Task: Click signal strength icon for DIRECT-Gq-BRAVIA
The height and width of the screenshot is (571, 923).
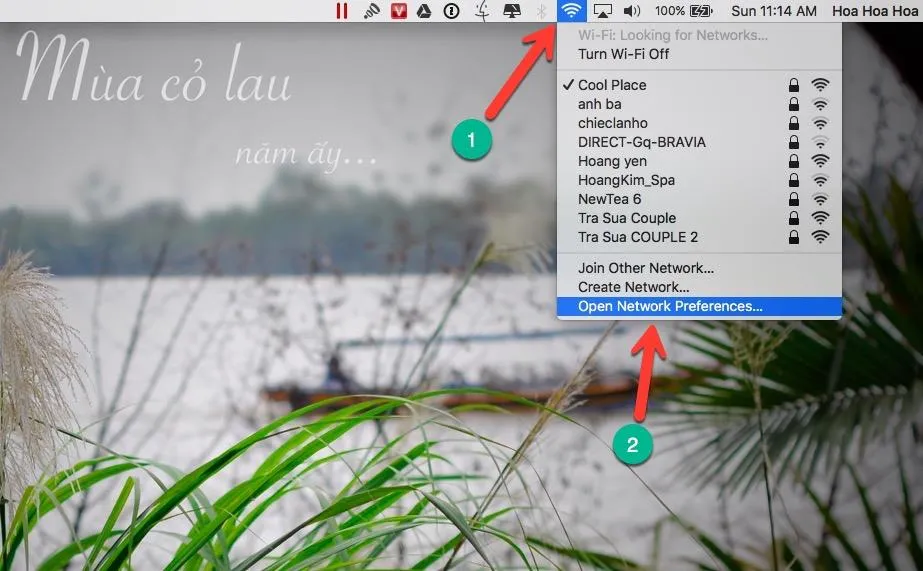Action: [820, 142]
